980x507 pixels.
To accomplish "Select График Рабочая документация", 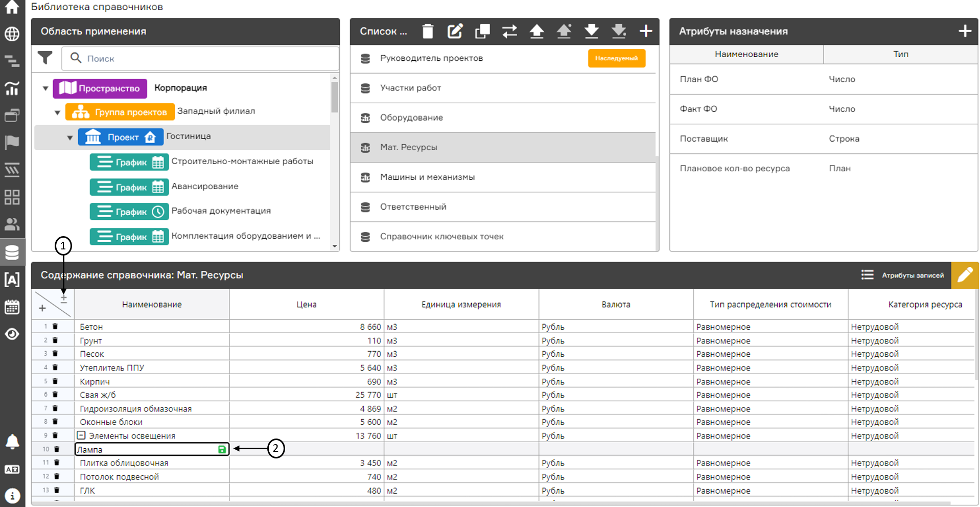I will (x=180, y=211).
